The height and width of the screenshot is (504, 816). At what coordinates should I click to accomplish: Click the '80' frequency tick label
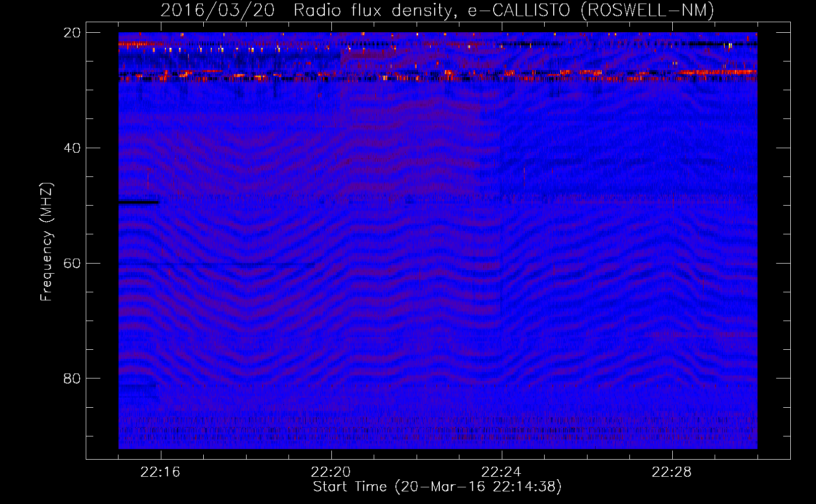(x=72, y=379)
